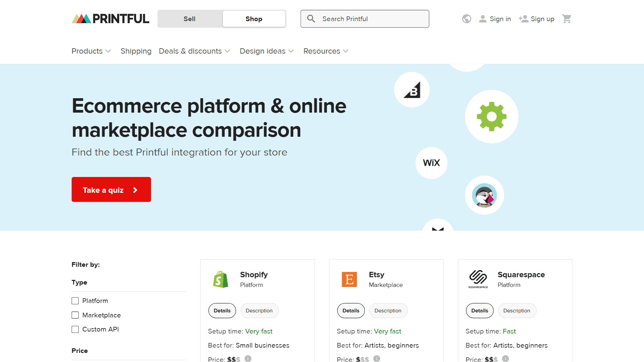Screen dimensions: 644x362
Task: Click the Printful logo
Action: 110,19
